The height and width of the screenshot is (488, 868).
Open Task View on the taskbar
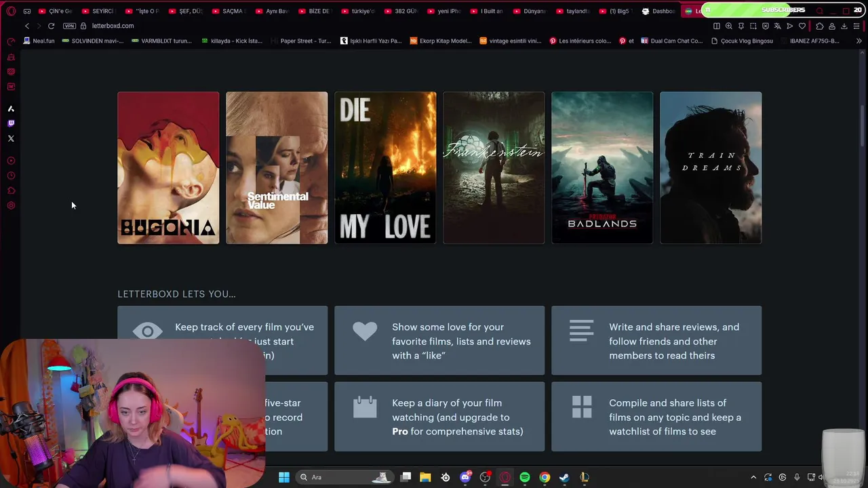[406, 477]
